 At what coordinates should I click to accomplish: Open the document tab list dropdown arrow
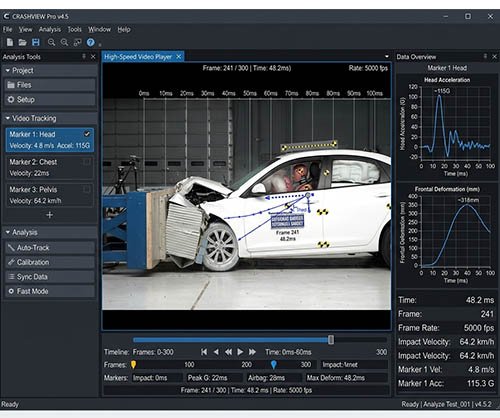click(387, 57)
